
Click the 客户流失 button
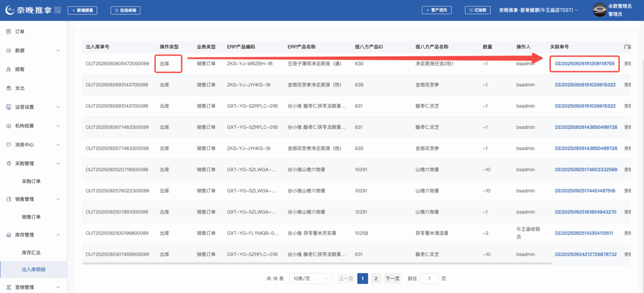[437, 10]
